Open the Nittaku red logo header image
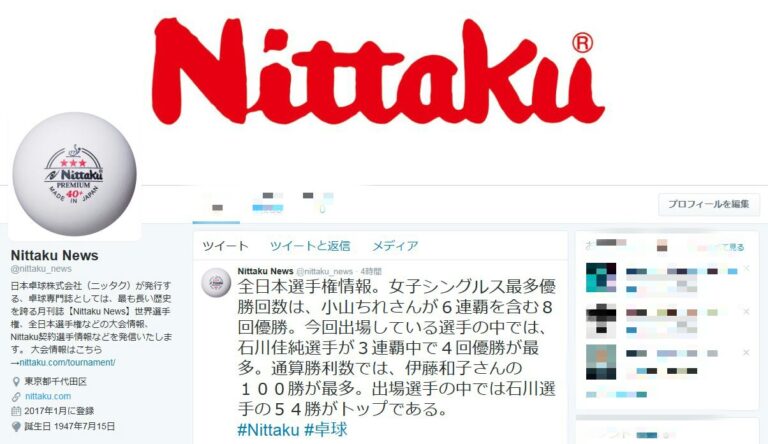Image resolution: width=768 pixels, height=444 pixels. click(379, 72)
